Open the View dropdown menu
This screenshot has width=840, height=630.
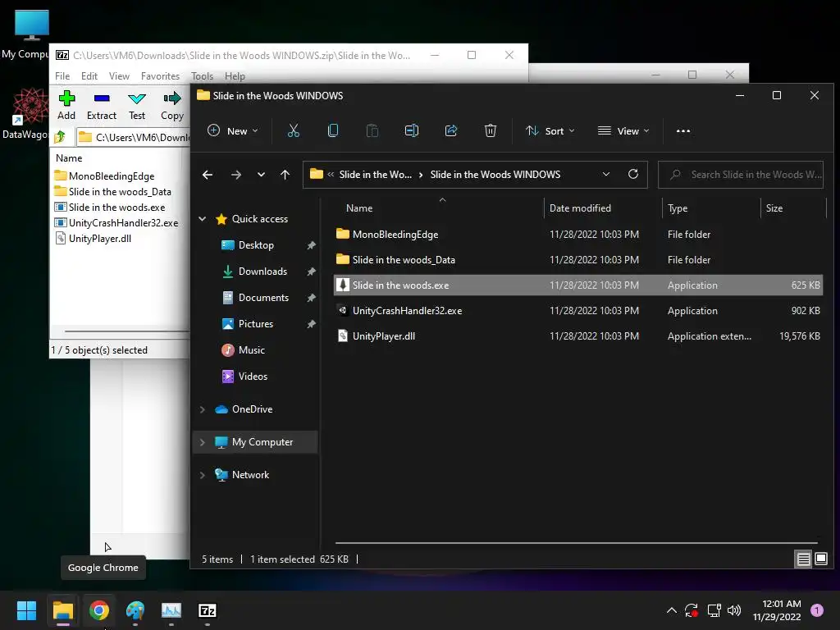click(x=623, y=130)
